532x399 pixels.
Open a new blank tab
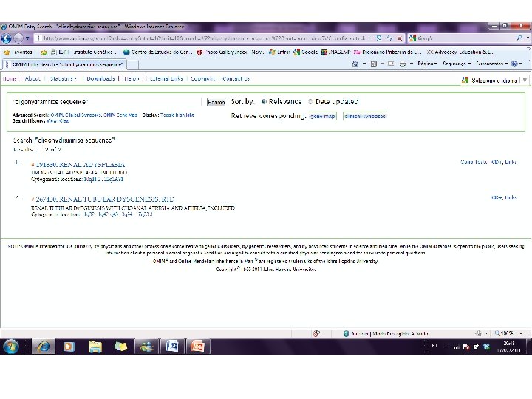pyautogui.click(x=133, y=65)
